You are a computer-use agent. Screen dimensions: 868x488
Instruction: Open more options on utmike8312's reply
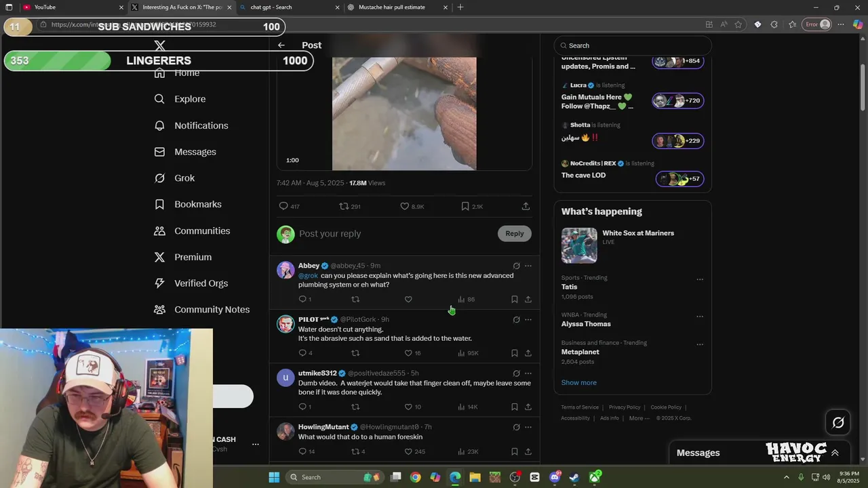click(528, 373)
